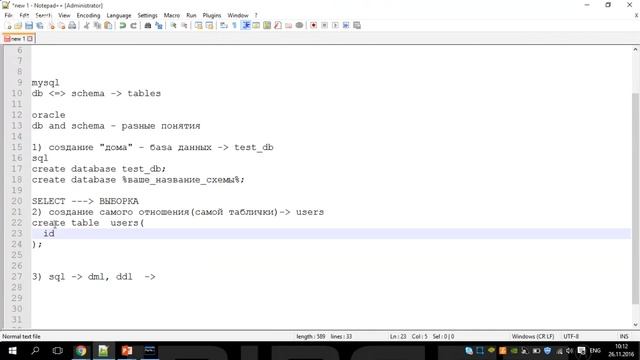Open the Settings menu
The height and width of the screenshot is (360, 640).
pos(147,15)
